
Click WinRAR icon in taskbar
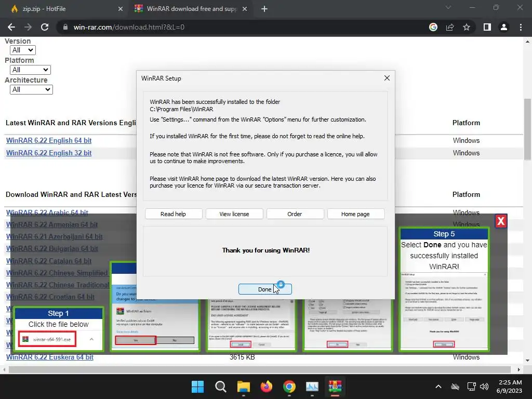[335, 387]
